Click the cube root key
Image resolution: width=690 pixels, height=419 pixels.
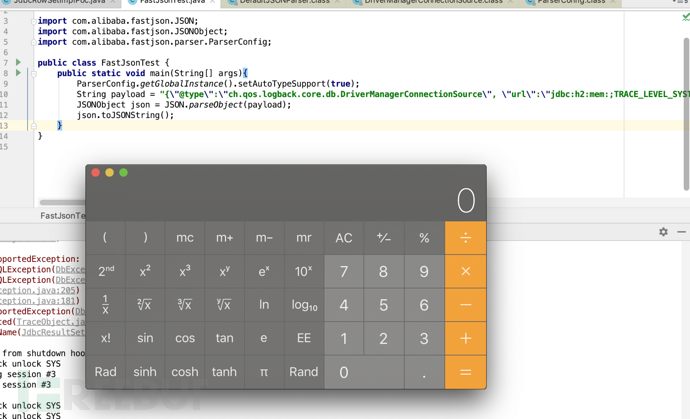click(185, 305)
